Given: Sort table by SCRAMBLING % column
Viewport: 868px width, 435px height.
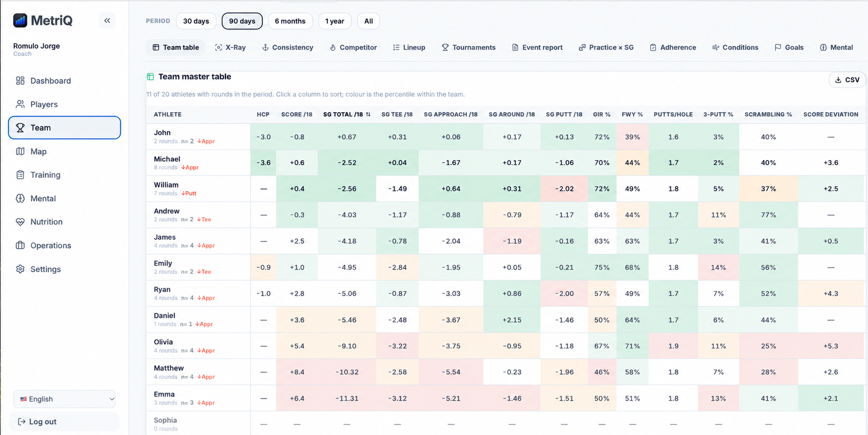Looking at the screenshot, I should (x=768, y=115).
